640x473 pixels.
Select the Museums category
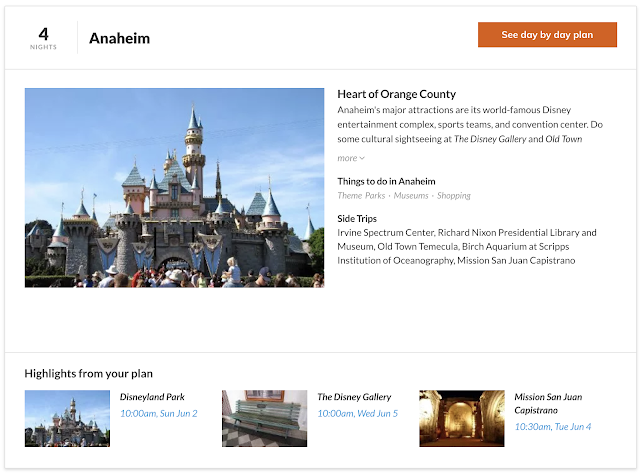coord(411,195)
